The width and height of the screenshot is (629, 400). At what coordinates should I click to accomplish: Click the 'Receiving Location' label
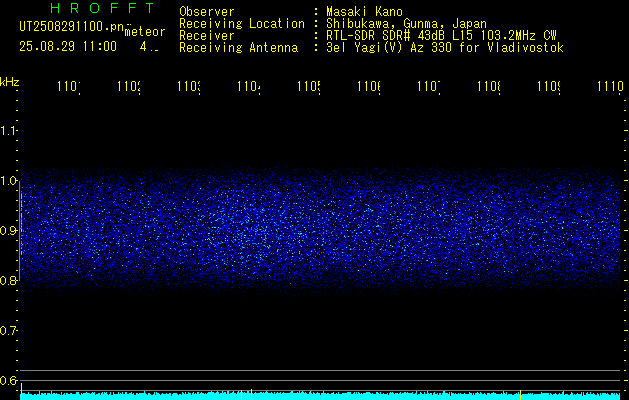[242, 24]
